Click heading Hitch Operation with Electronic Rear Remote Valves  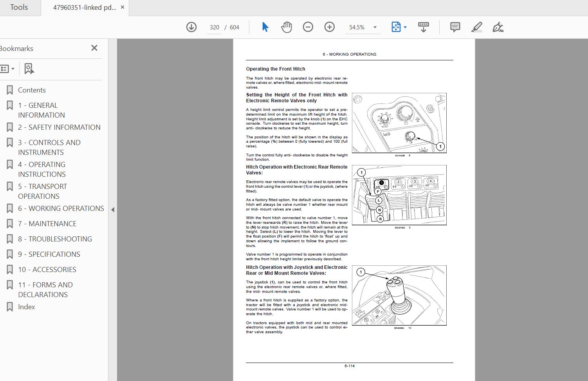coord(297,170)
